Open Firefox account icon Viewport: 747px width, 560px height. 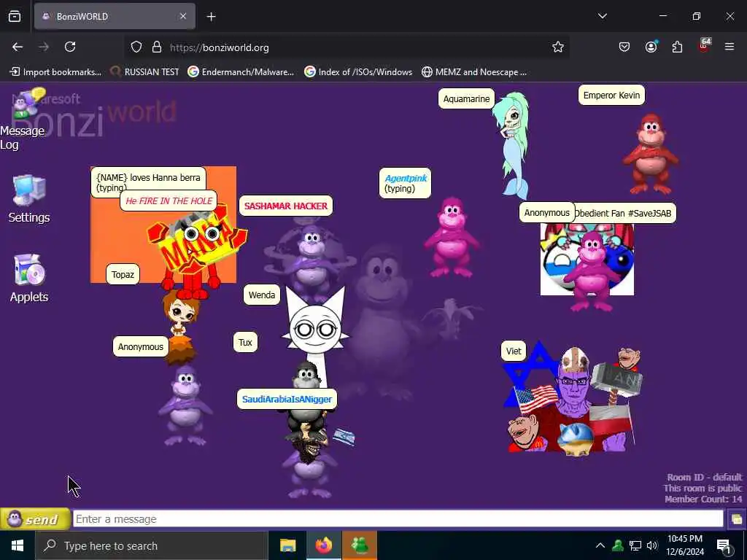[x=651, y=47]
